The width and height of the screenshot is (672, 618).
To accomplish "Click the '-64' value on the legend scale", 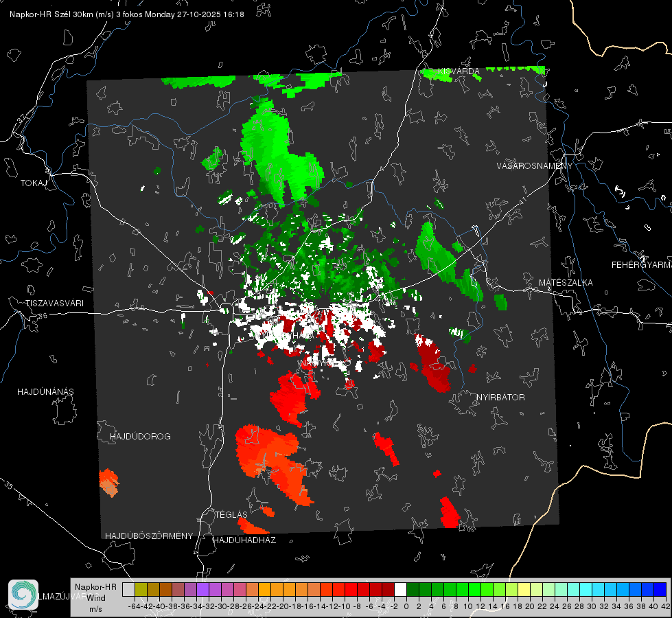I will tap(134, 606).
